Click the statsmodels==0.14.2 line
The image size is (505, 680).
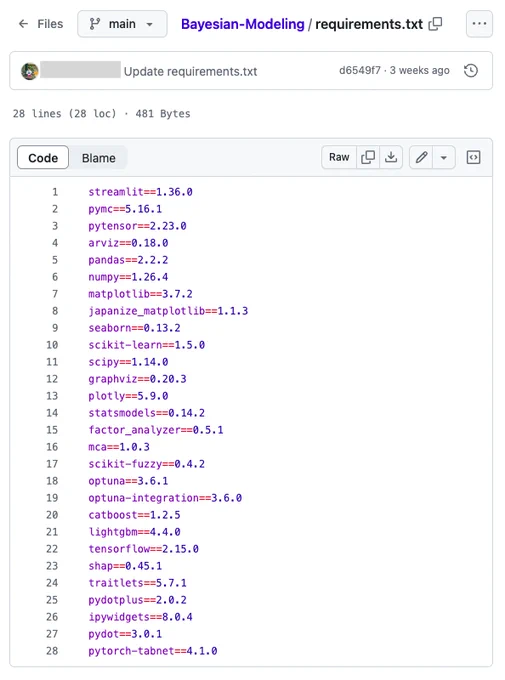point(146,413)
